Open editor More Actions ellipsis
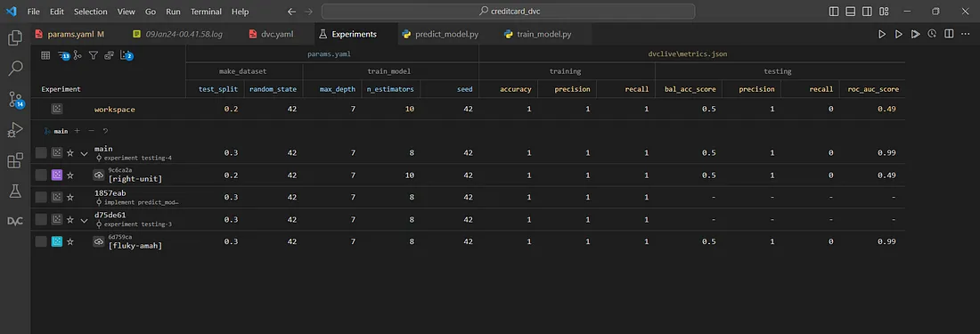 click(966, 34)
